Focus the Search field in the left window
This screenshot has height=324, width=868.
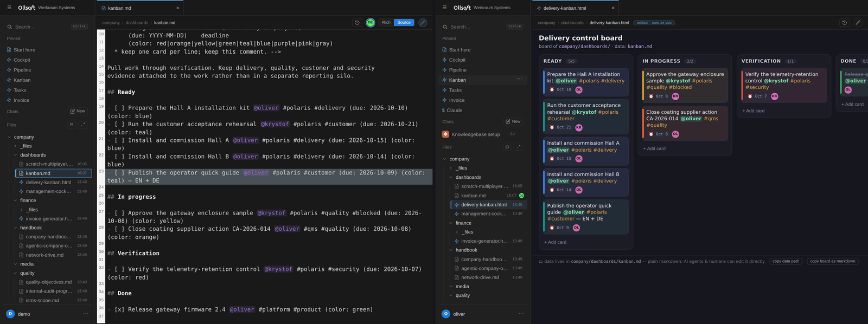(x=48, y=27)
